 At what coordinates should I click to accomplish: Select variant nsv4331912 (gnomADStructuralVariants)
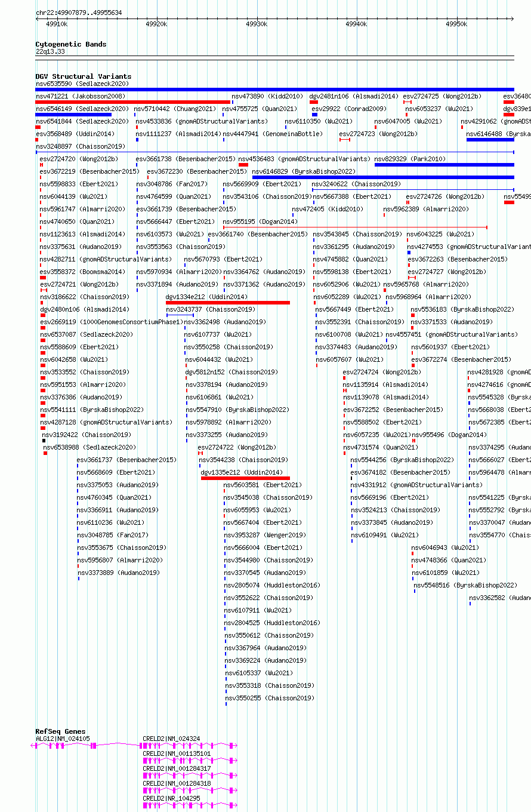[417, 485]
